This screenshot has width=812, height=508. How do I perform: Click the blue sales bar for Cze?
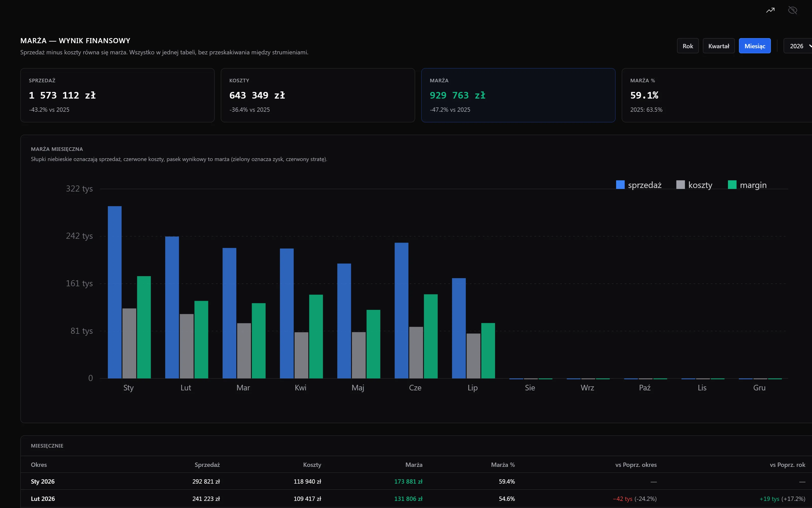pyautogui.click(x=401, y=310)
